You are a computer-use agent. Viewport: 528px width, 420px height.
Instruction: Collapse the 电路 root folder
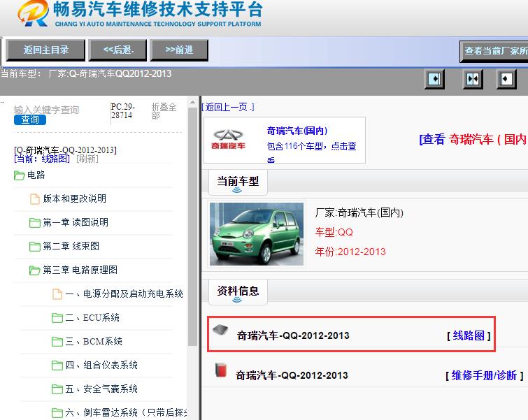(x=19, y=175)
